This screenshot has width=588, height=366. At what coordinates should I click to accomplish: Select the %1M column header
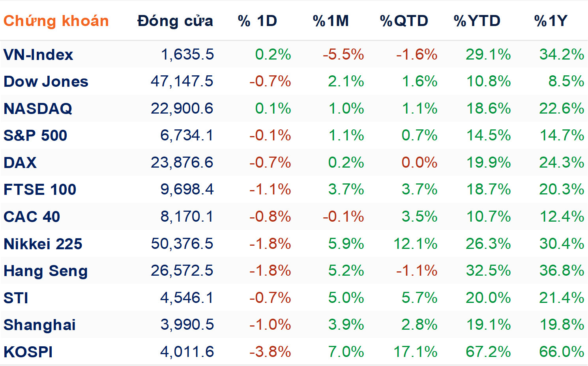point(331,21)
